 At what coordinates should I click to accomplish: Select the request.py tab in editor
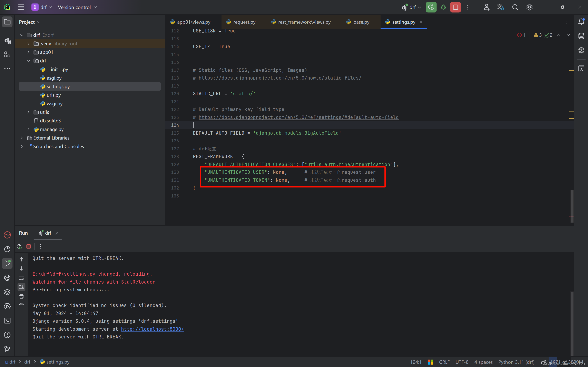pyautogui.click(x=242, y=22)
